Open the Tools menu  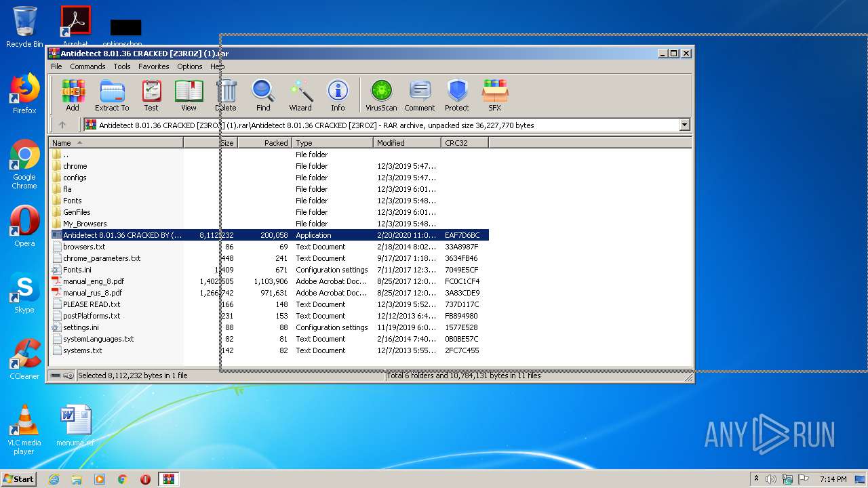(122, 66)
